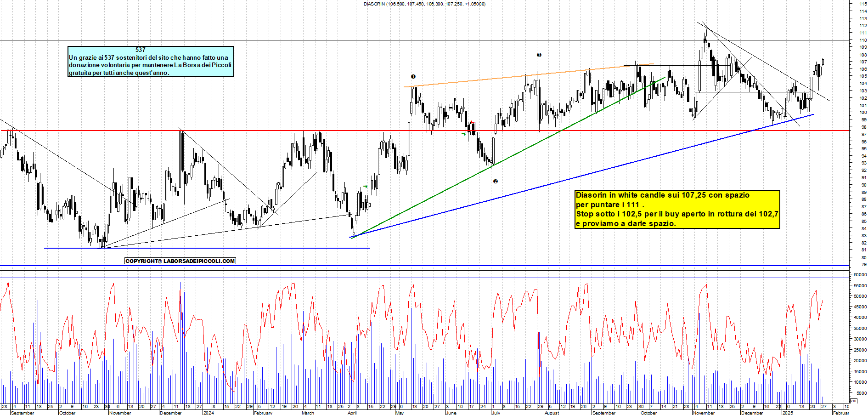Screen dimensions: 868x415
Task: Click price axis value 107
Action: [x=863, y=62]
